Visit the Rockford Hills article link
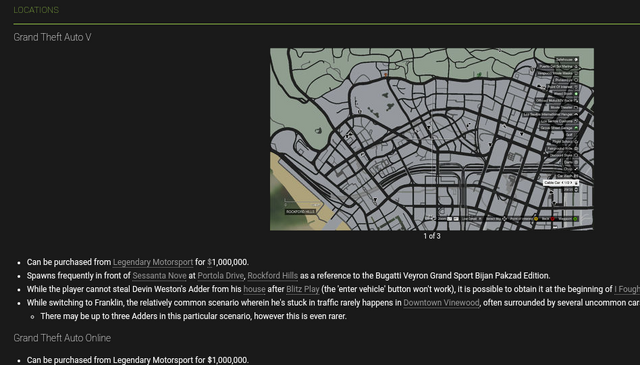640x365 pixels. (x=273, y=276)
